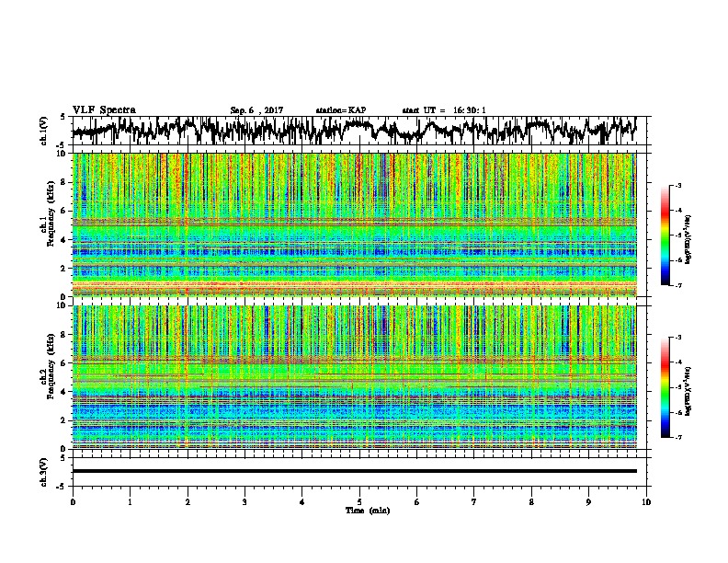Click the ch.1 spectrogram panel
The image size is (728, 563).
click(x=355, y=224)
